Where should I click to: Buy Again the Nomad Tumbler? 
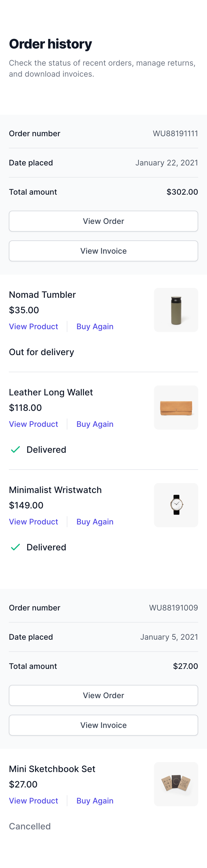tap(95, 326)
